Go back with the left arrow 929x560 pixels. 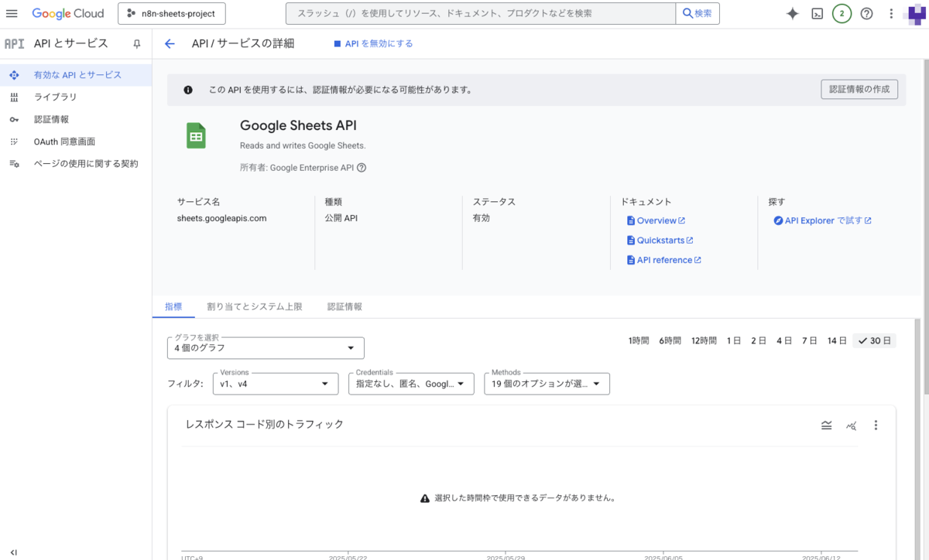coord(170,44)
